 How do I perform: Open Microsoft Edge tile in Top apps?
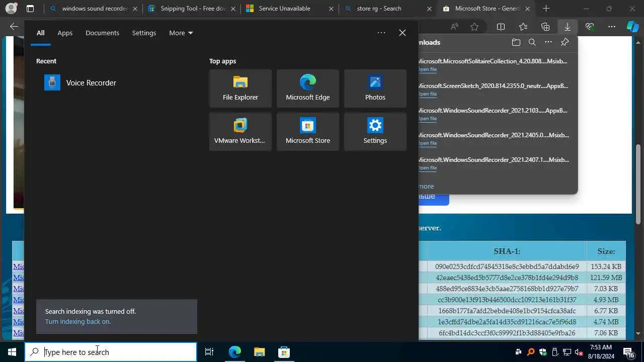(308, 88)
